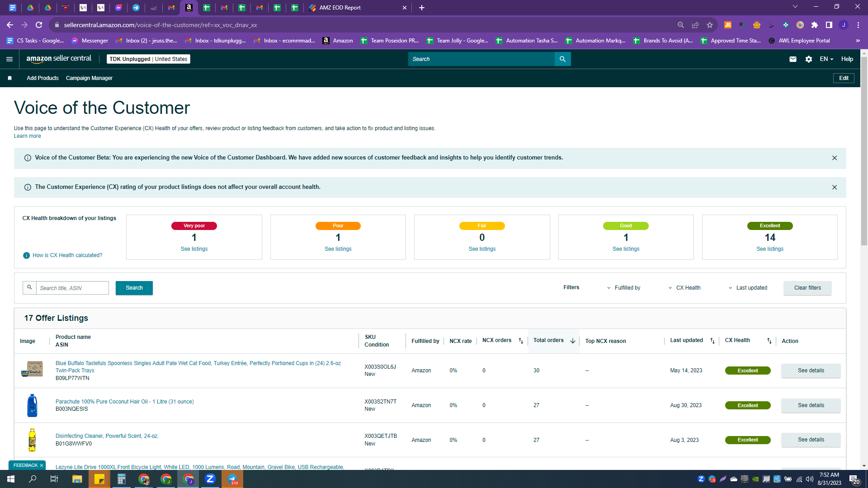Click the Blue Buffalo cat food thumbnail
The width and height of the screenshot is (868, 488).
pos(32,370)
